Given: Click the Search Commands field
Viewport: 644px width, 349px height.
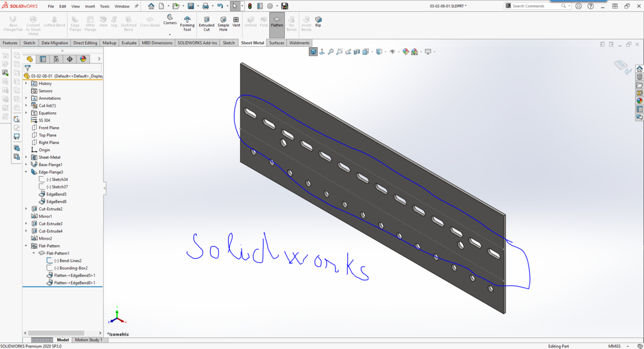Looking at the screenshot, I should coord(536,6).
